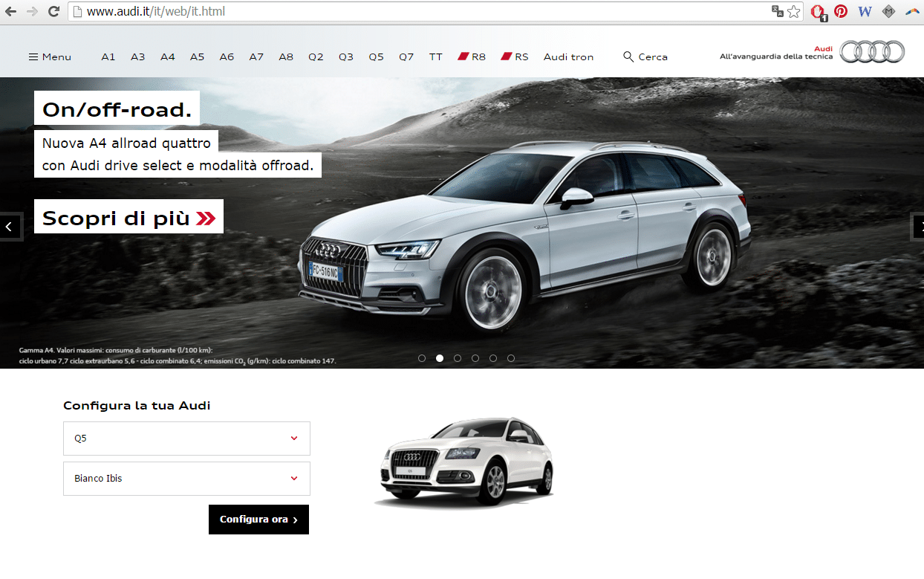Click the Audi four rings logo
Image resolution: width=924 pixels, height=579 pixels.
coord(873,51)
